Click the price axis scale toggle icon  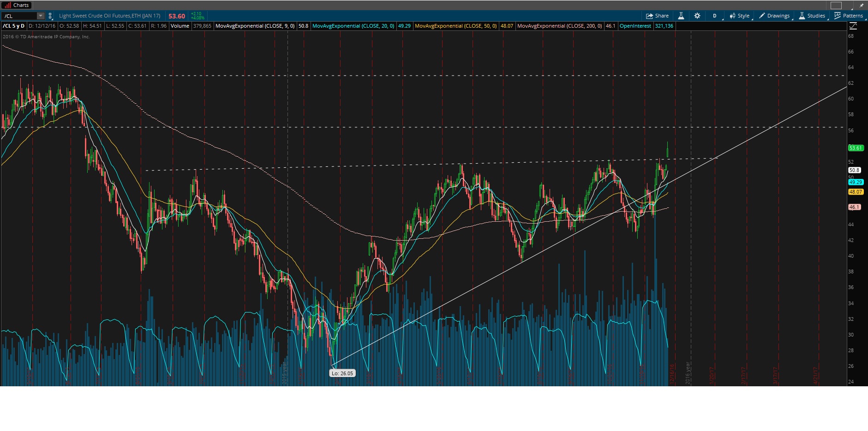853,26
